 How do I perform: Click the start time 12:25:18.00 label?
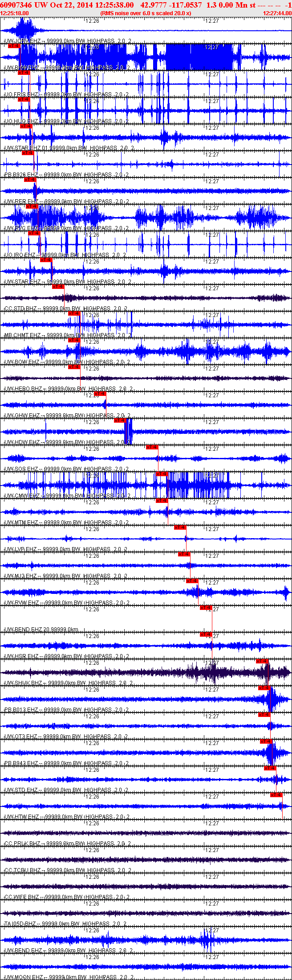click(15, 13)
